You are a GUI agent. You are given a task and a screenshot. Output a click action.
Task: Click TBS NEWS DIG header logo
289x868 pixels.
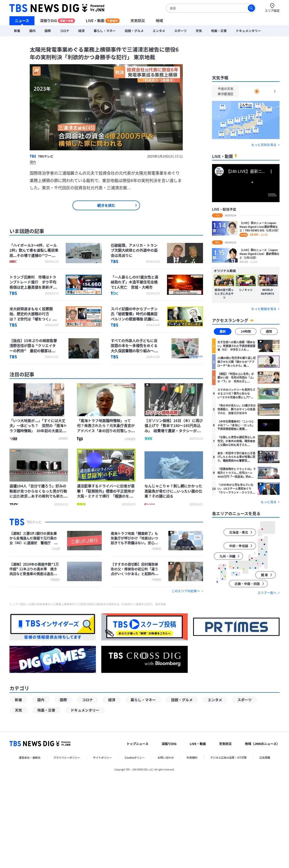pos(57,8)
